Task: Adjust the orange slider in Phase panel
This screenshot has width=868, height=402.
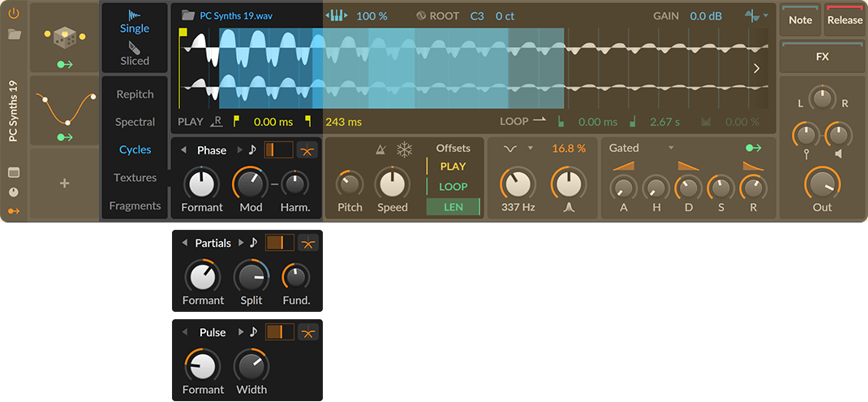Action: [x=278, y=149]
